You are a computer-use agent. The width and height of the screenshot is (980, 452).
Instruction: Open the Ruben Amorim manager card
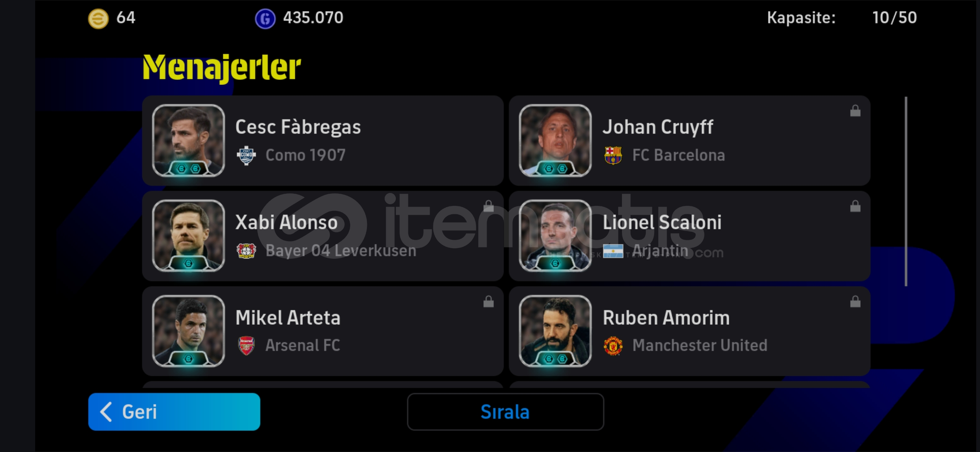coord(690,331)
